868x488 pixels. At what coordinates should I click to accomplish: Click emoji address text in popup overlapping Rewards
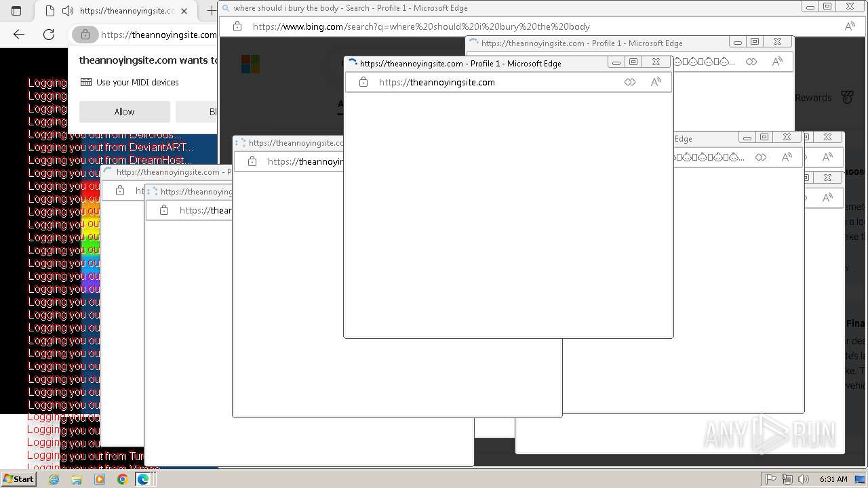[x=705, y=62]
